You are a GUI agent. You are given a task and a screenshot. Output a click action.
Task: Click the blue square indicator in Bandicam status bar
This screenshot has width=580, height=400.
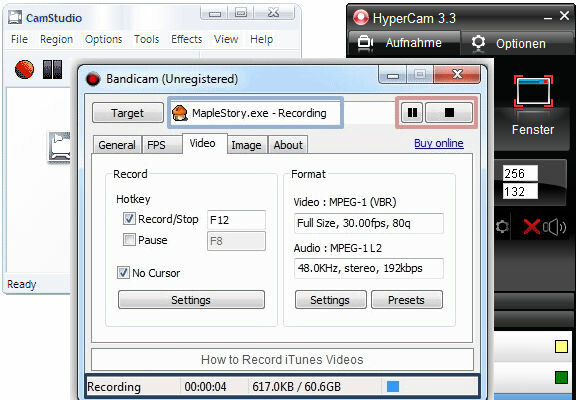393,387
